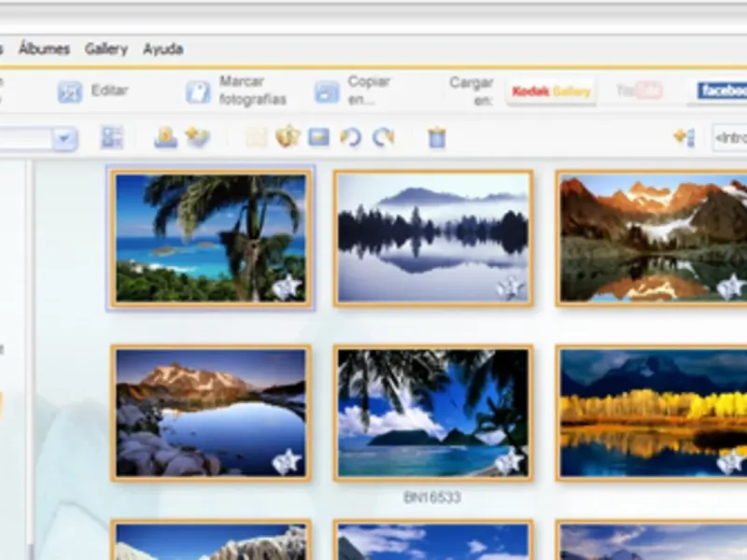The image size is (747, 560).
Task: Click the Copiar en... disk icon
Action: (x=327, y=91)
